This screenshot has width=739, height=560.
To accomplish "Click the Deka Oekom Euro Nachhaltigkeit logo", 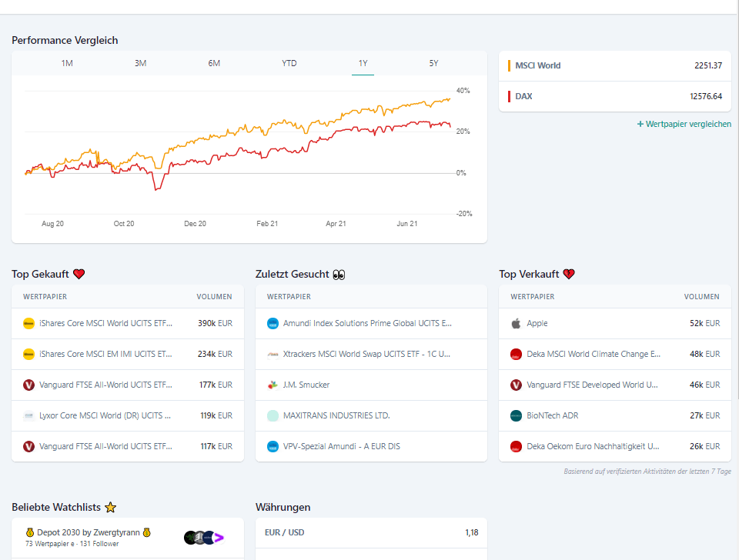I will 516,446.
